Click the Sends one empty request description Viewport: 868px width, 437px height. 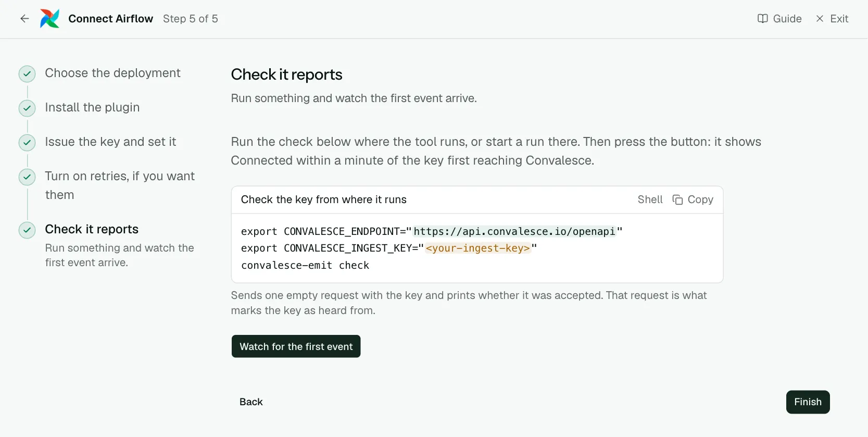469,303
